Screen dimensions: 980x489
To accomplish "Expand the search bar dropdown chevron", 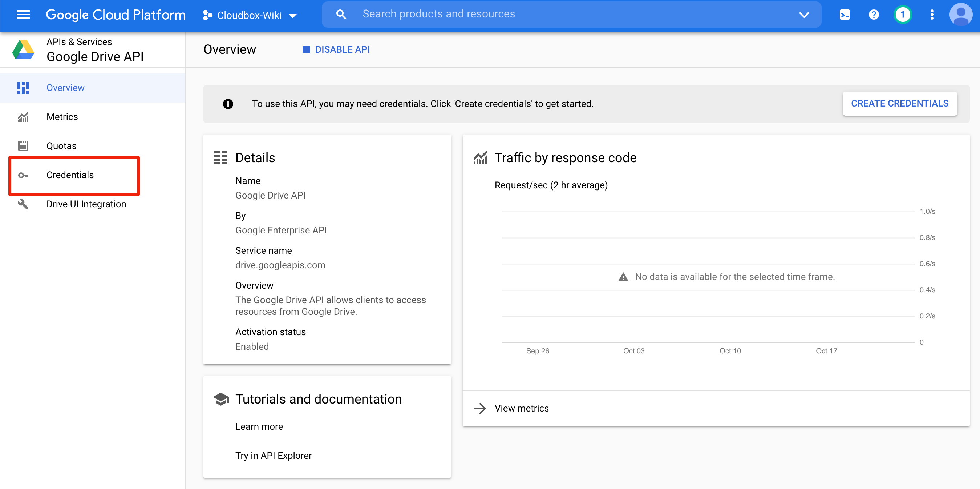I will coord(804,15).
